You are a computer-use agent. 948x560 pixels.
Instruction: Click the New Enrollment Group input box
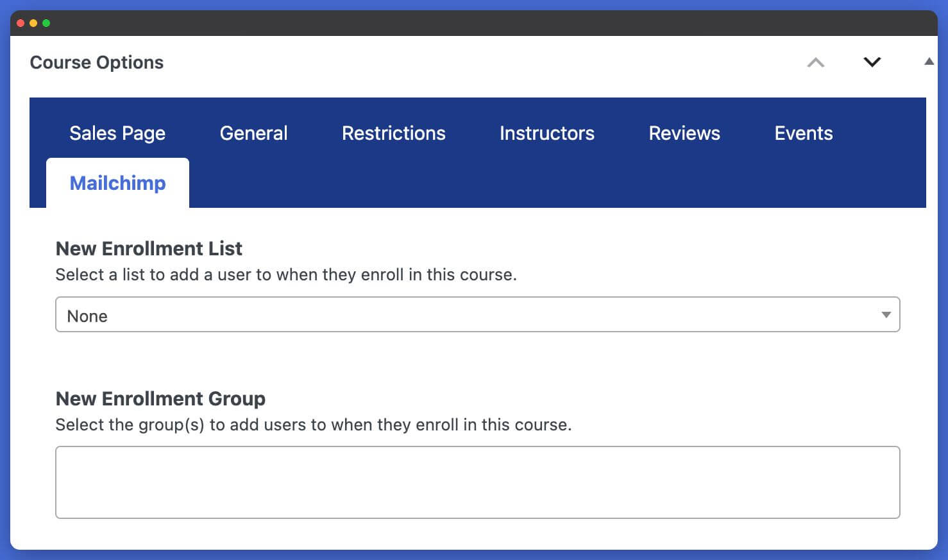(478, 482)
